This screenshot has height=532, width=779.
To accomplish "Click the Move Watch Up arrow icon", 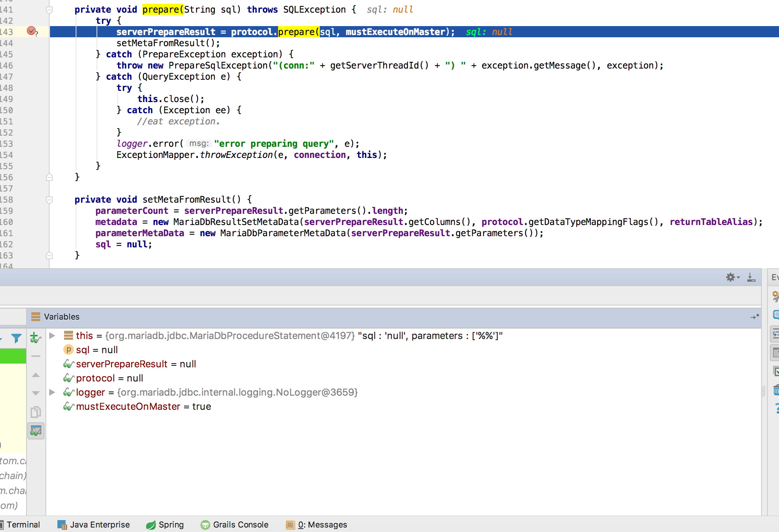I will pos(36,375).
